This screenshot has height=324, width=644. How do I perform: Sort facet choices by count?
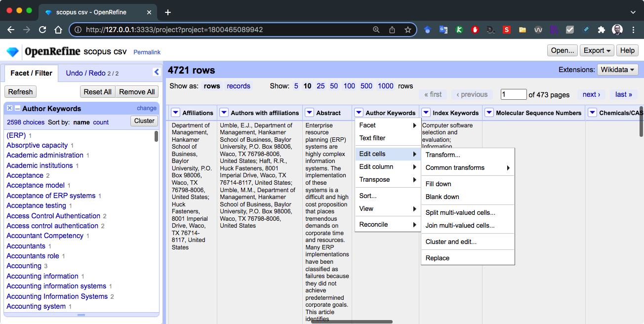(101, 122)
